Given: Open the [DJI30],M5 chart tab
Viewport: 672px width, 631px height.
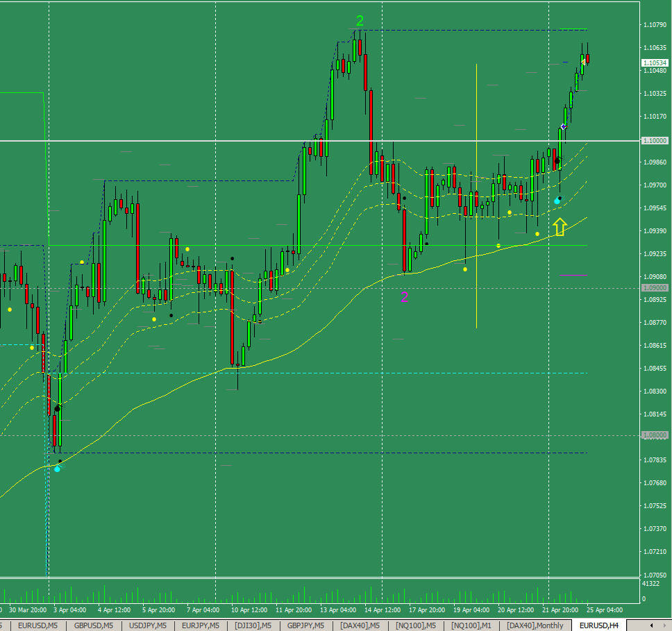Looking at the screenshot, I should (253, 625).
